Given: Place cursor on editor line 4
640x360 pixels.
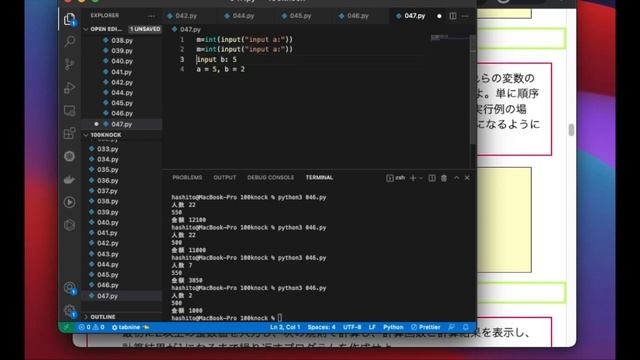Looking at the screenshot, I should pos(220,69).
